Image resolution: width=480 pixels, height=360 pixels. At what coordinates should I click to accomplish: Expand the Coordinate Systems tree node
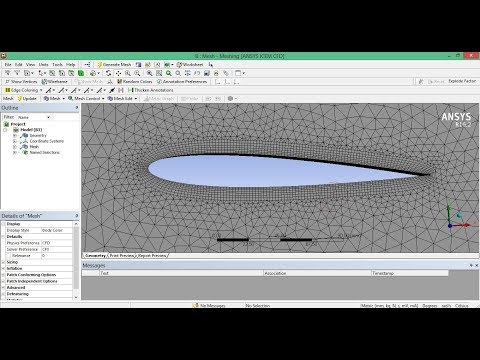point(15,141)
